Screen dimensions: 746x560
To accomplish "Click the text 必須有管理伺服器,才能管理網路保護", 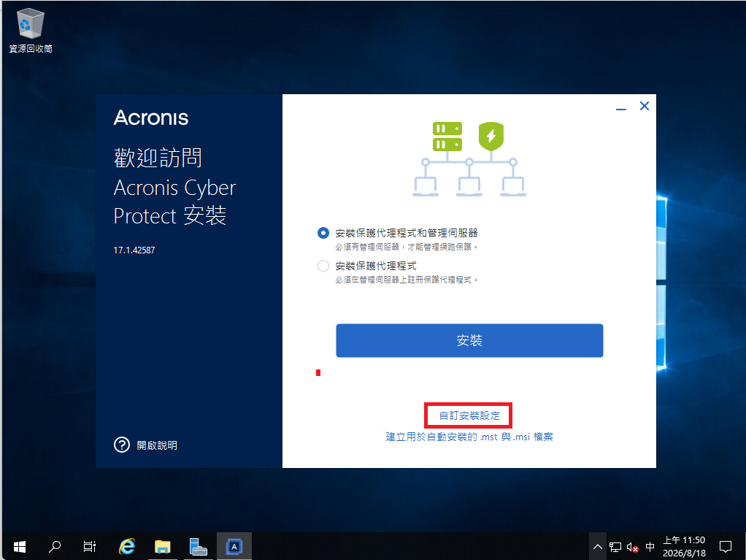I will click(407, 247).
